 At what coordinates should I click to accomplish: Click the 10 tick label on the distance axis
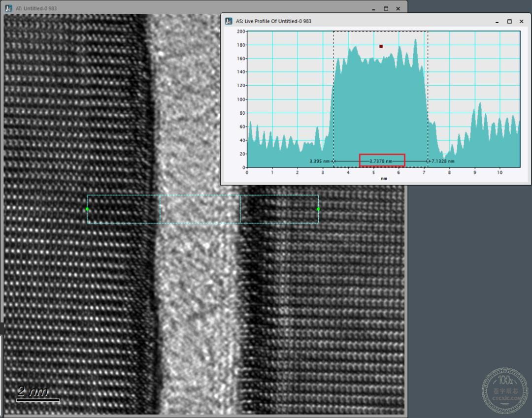point(500,172)
